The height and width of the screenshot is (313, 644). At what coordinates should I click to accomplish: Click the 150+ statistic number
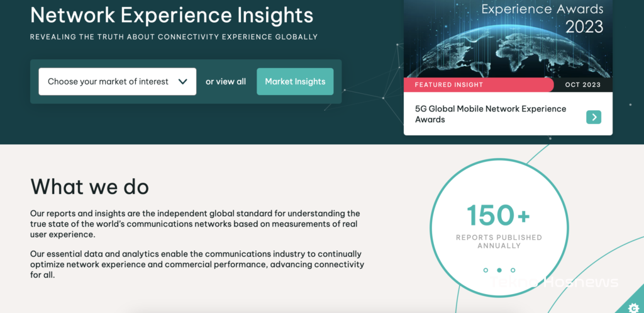(x=499, y=216)
